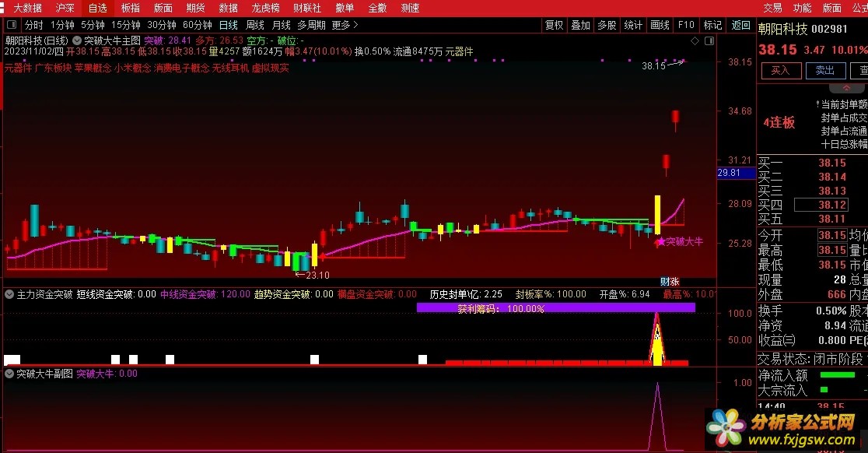Click the 复权 toolbar button

pyautogui.click(x=554, y=25)
